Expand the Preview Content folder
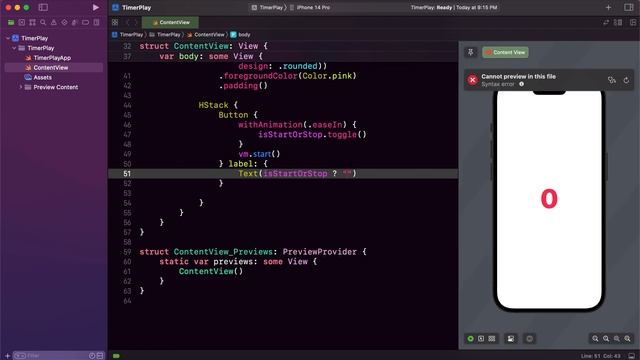Viewport: 640px width, 360px height. (x=21, y=87)
